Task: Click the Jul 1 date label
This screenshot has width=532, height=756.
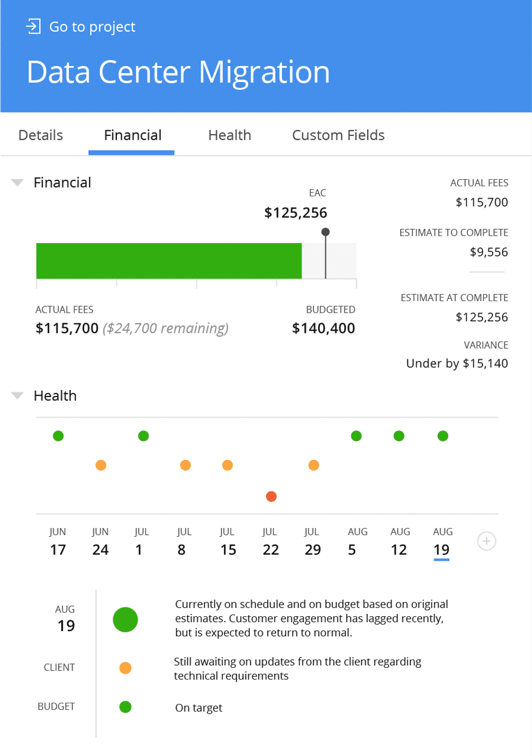Action: pyautogui.click(x=141, y=542)
